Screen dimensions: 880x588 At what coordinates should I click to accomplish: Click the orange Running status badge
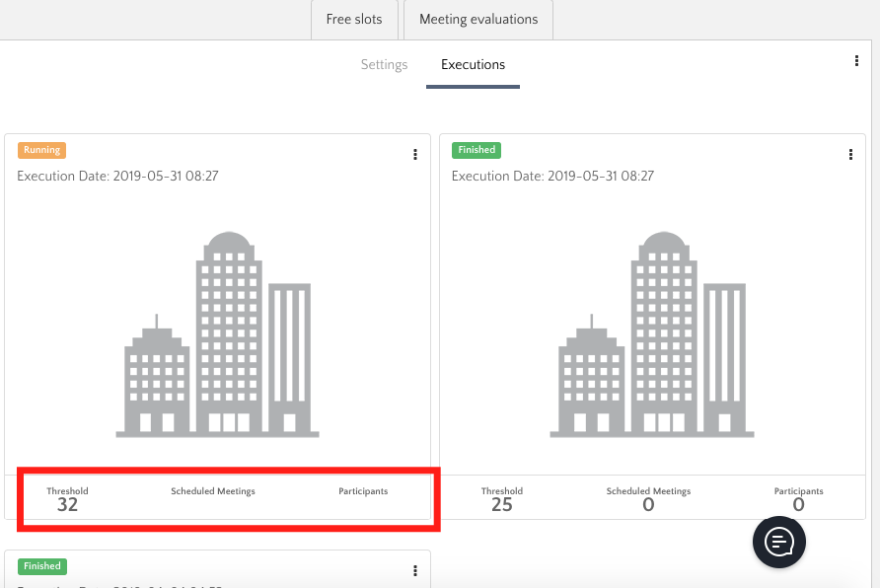[x=41, y=150]
